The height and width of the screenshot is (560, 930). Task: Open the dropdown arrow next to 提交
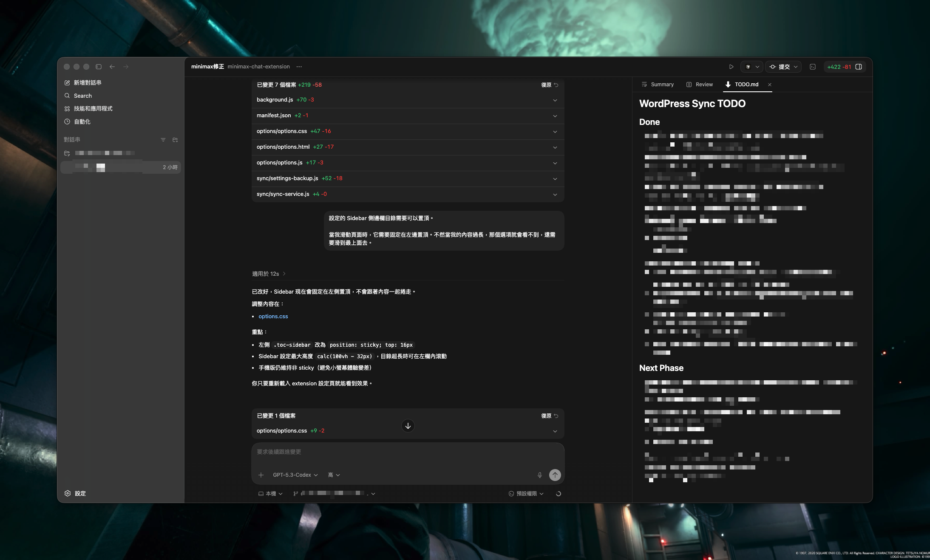(796, 67)
